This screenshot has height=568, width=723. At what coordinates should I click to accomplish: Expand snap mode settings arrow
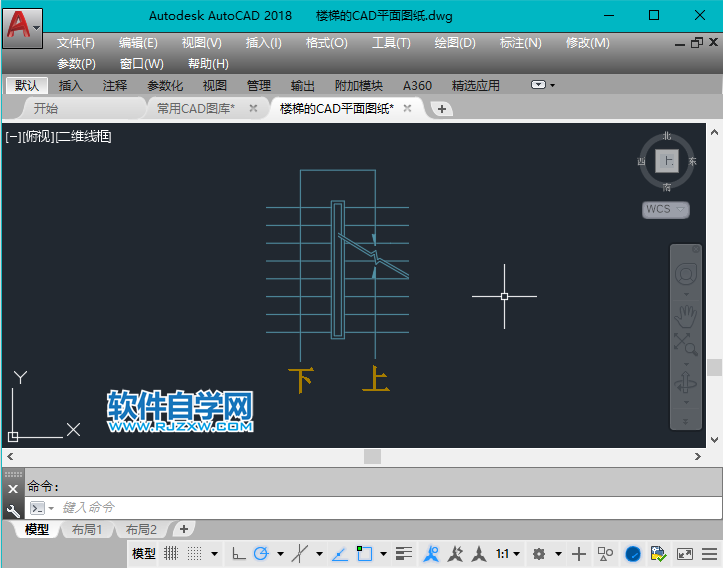pos(214,554)
